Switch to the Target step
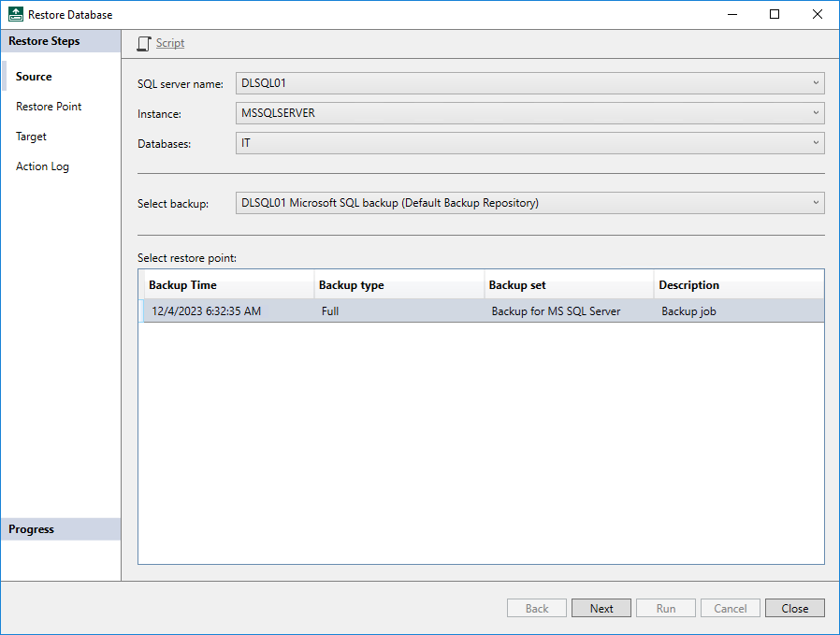The width and height of the screenshot is (840, 635). pos(31,136)
